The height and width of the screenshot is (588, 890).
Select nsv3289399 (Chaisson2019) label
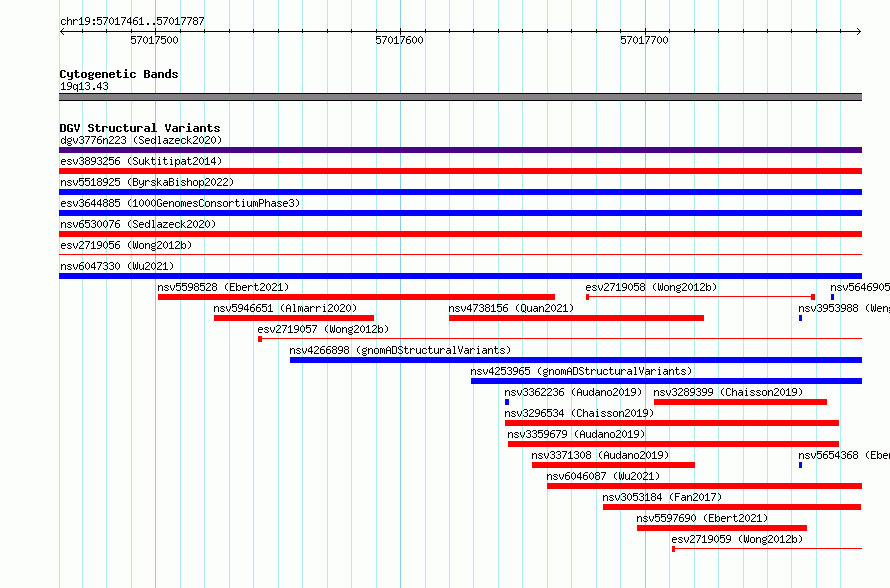point(728,392)
